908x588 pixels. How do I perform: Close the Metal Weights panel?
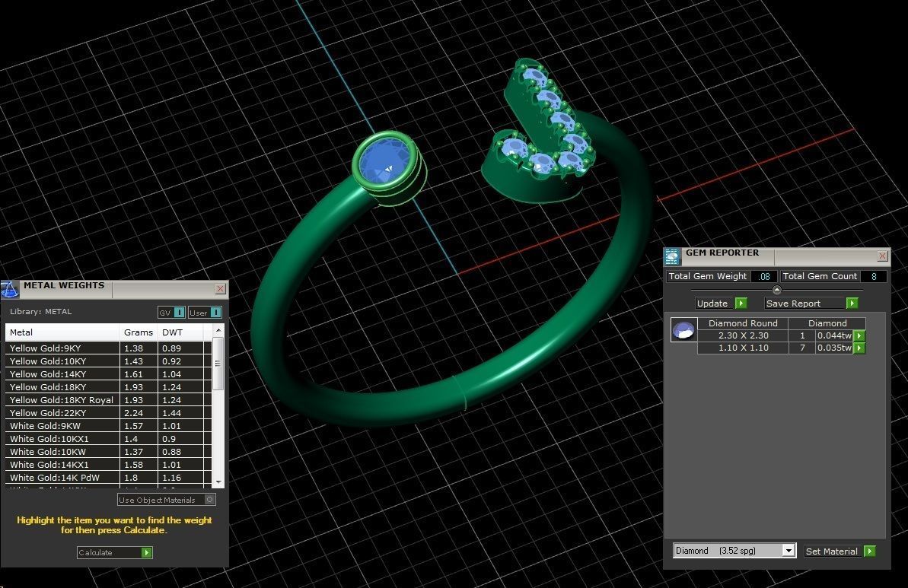220,288
